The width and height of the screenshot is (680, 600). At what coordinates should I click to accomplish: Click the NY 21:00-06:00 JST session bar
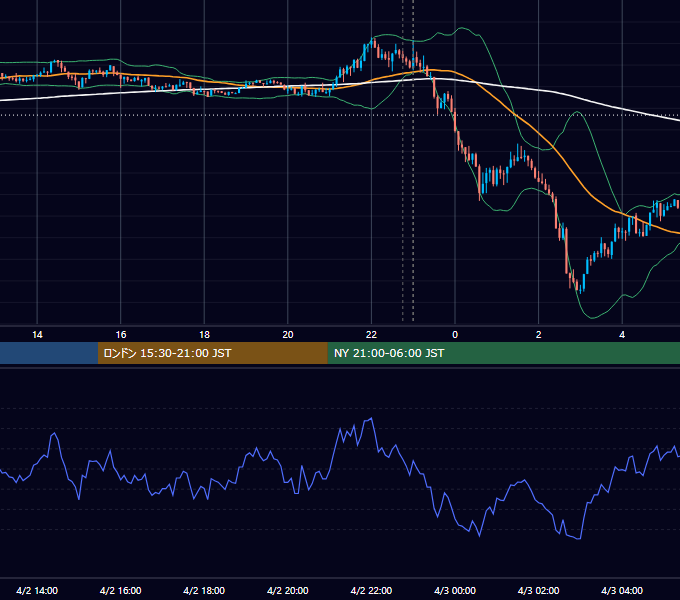click(x=503, y=353)
